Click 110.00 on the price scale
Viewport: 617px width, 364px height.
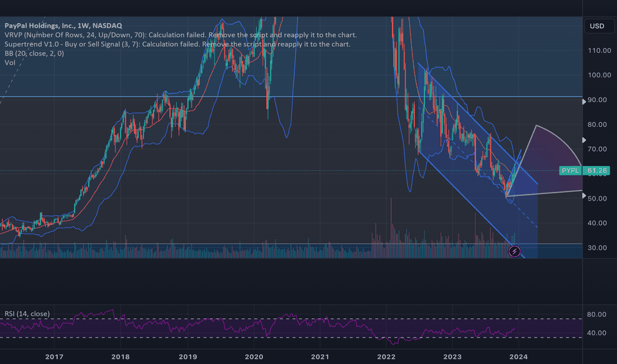tap(599, 50)
